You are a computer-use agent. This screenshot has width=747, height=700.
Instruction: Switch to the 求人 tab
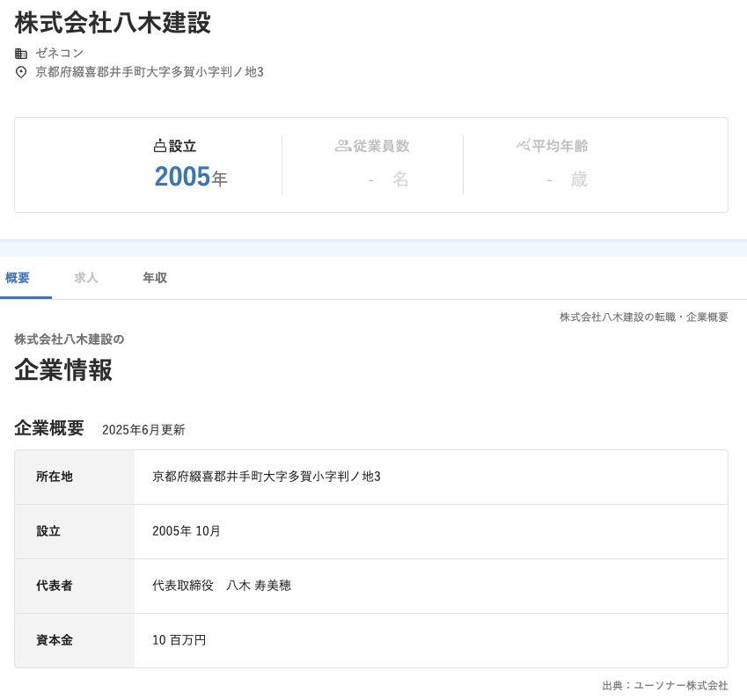[x=86, y=278]
